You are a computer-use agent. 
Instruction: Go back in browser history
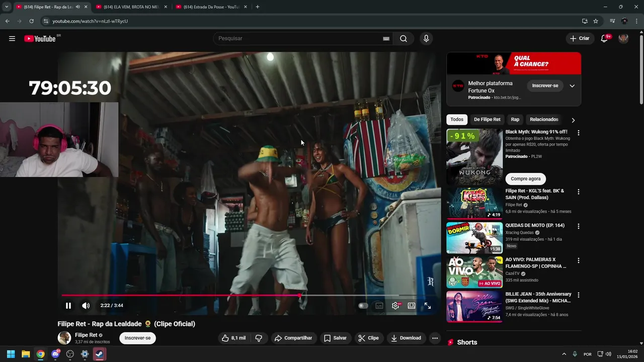(x=7, y=21)
